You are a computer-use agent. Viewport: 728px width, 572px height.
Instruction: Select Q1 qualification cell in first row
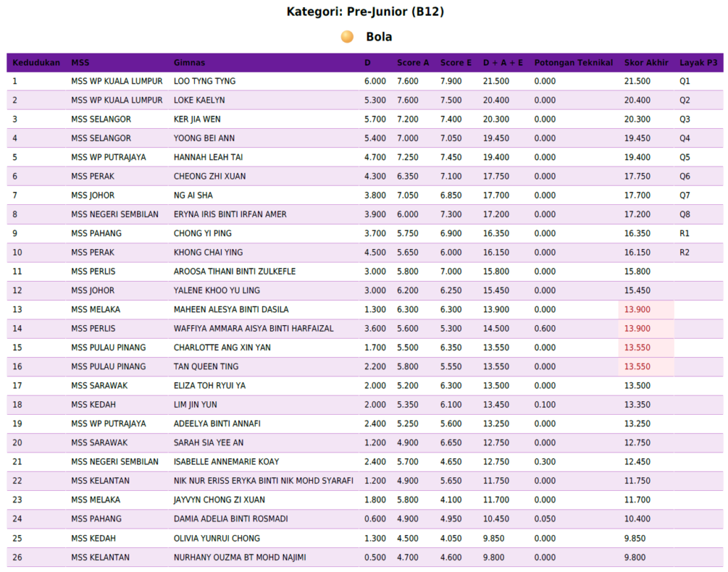[x=685, y=81]
